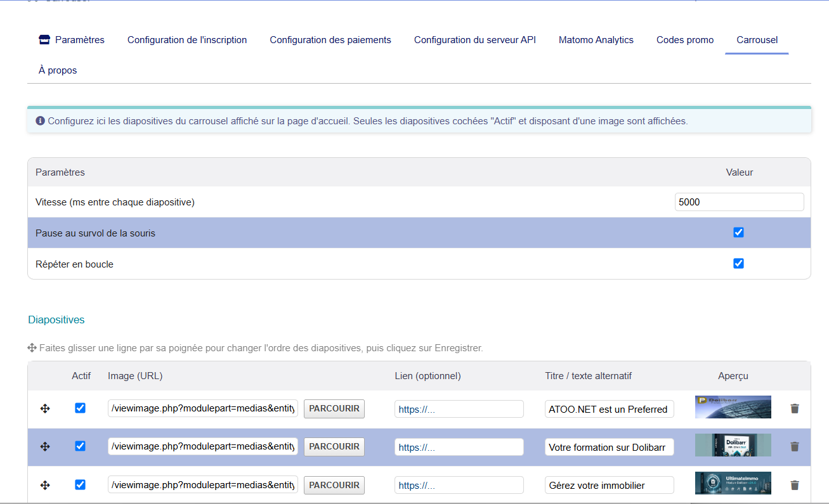Click image URL field of ATOO.NET slide
829x504 pixels.
[203, 409]
